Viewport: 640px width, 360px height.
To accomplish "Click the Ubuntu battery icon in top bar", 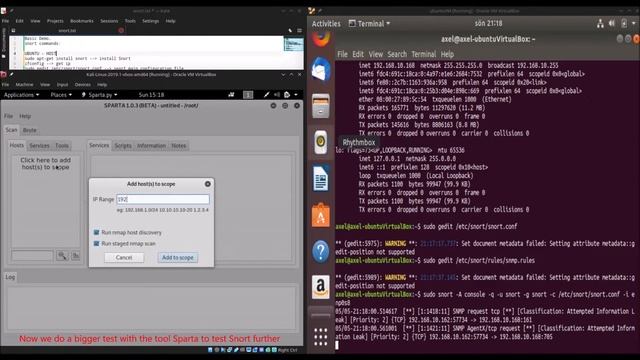I will [624, 24].
